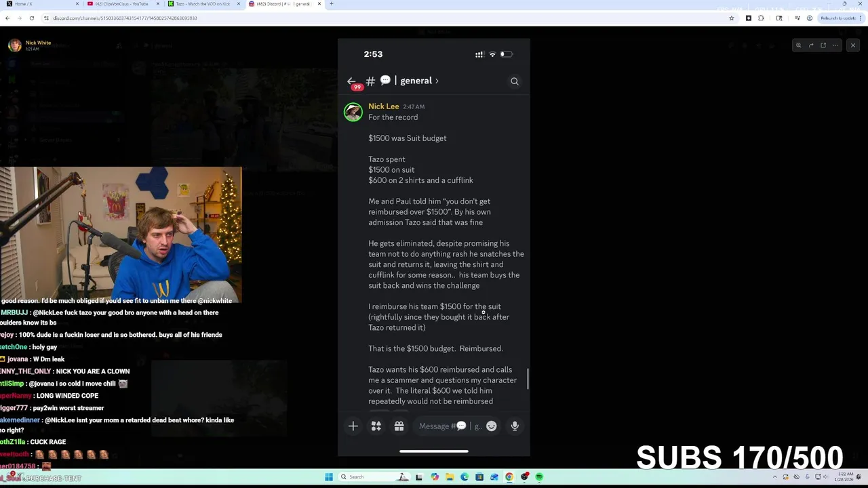
Task: Reload the Discord page
Action: 31,18
